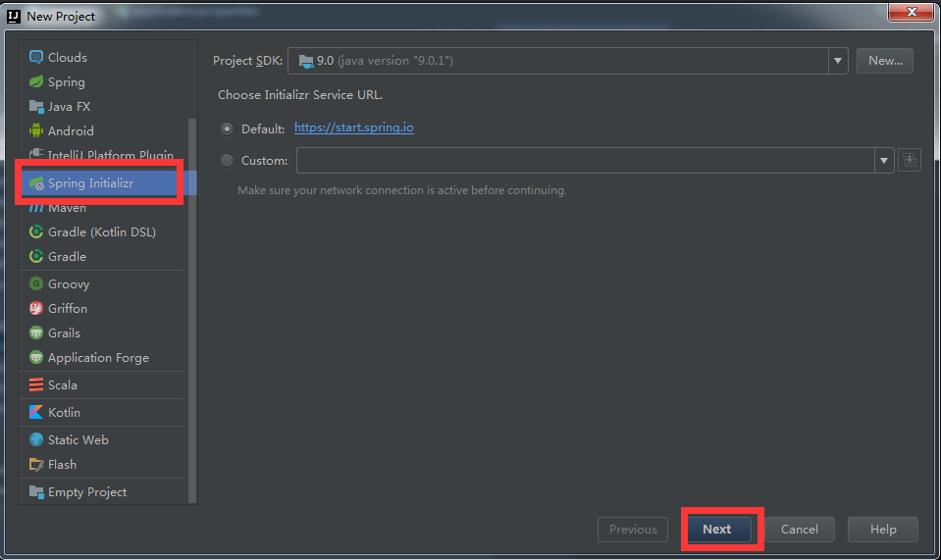Click the network connection hint text
The height and width of the screenshot is (560, 941).
(402, 190)
